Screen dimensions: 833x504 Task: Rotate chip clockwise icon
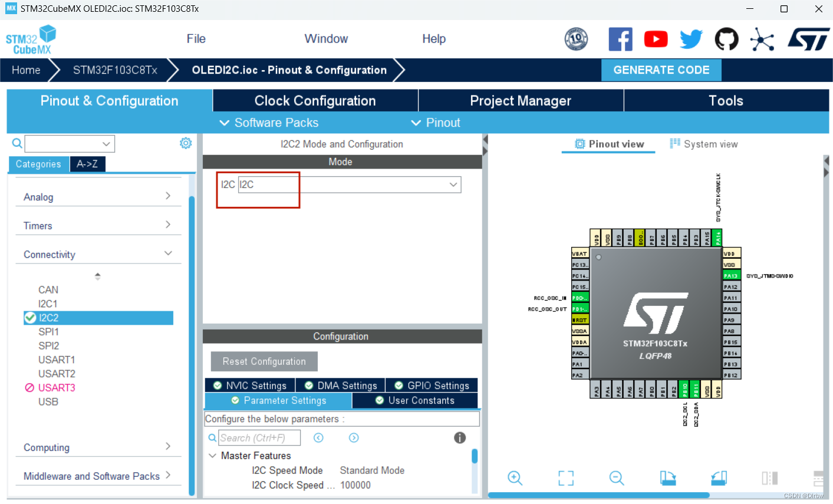(x=668, y=478)
